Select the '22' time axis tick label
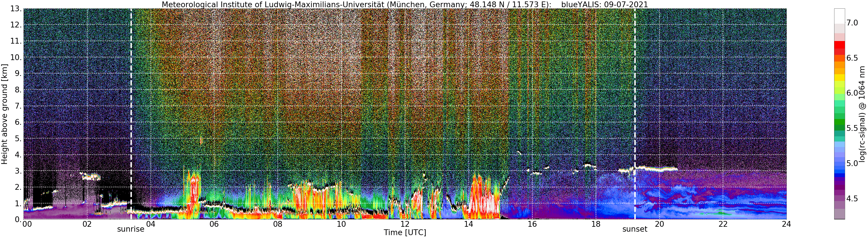 click(723, 224)
